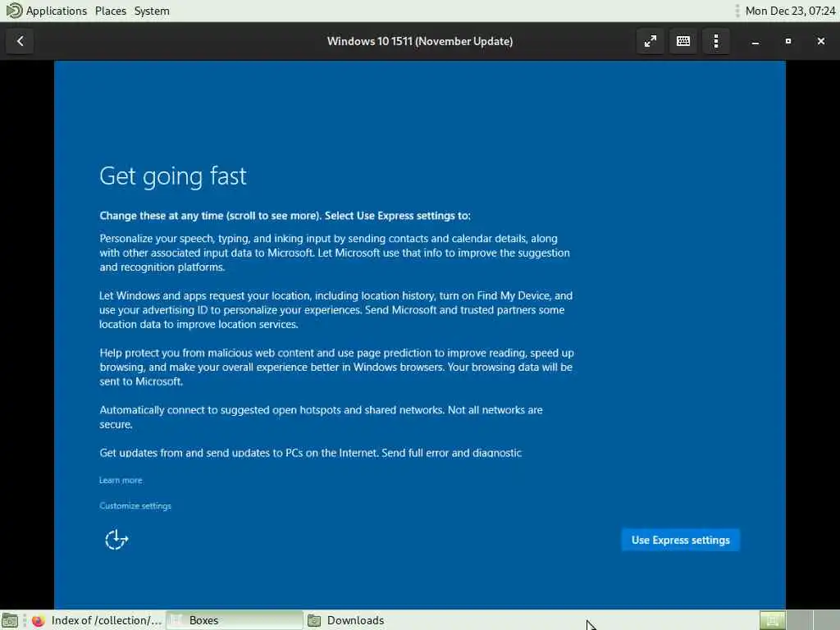840x630 pixels.
Task: Click the show desktop icon in panel
Action: coord(10,620)
